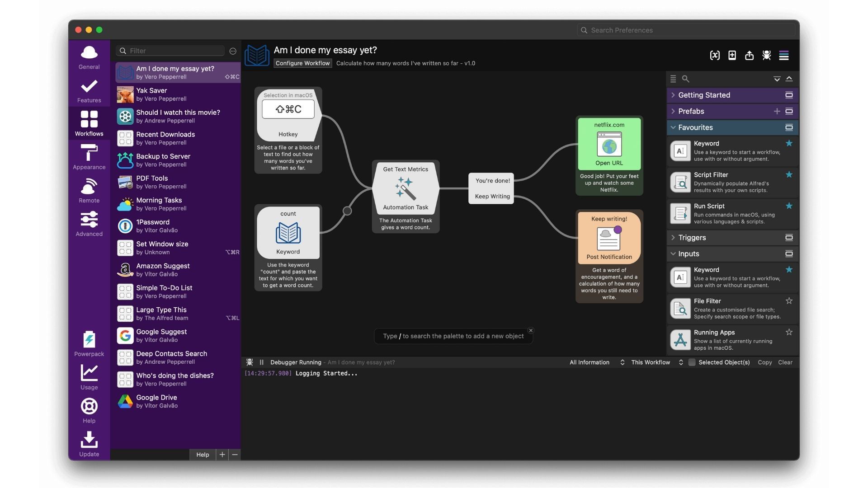Click the export workflow share icon
Viewport: 868px width, 488px height.
point(749,55)
